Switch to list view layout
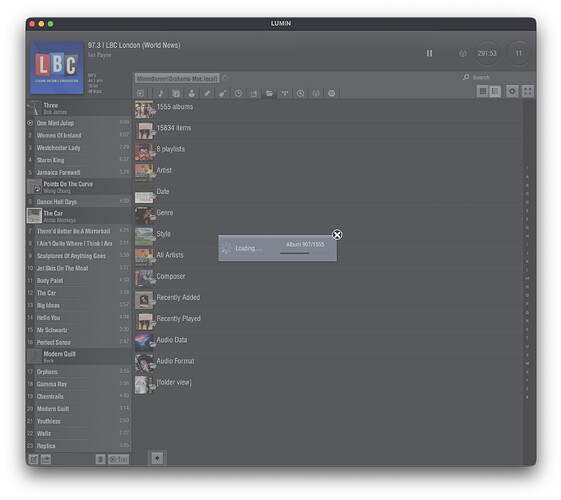Screen dimensions: 561x500 (x=495, y=92)
